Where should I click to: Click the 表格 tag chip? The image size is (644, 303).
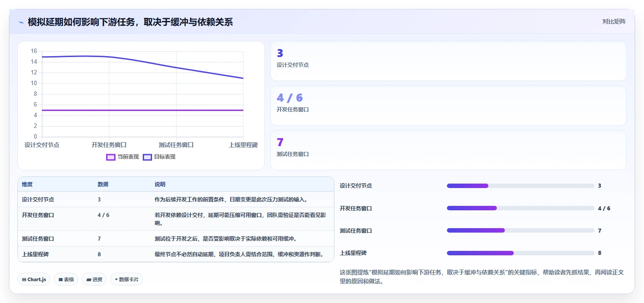66,279
